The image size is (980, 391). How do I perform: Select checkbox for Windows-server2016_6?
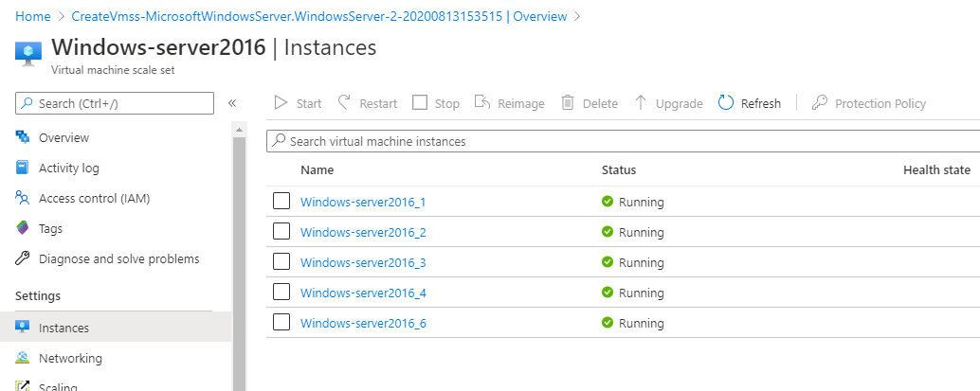(281, 322)
